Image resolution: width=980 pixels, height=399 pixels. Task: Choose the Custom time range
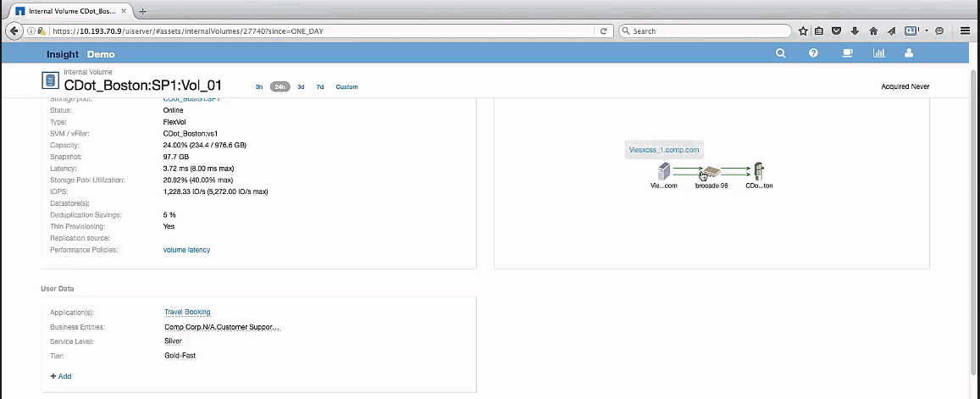coord(347,87)
